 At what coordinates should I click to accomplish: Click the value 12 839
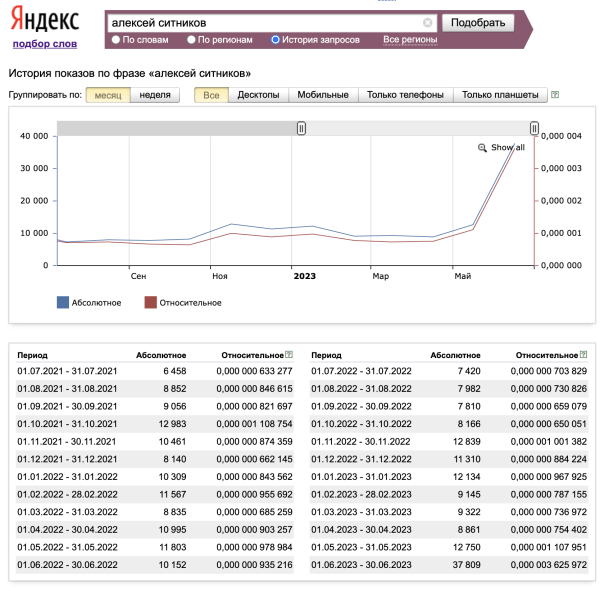click(x=467, y=441)
